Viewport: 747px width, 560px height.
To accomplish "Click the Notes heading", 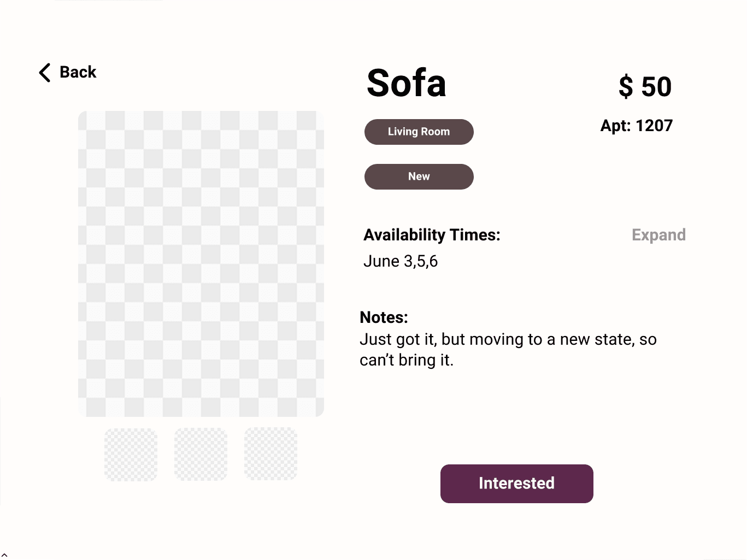I will [384, 317].
